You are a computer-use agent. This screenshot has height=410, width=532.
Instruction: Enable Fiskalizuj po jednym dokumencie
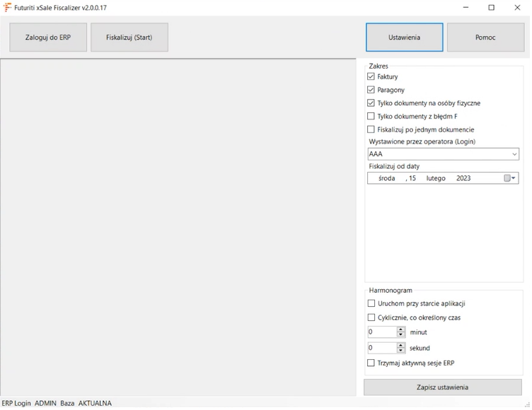[371, 129]
